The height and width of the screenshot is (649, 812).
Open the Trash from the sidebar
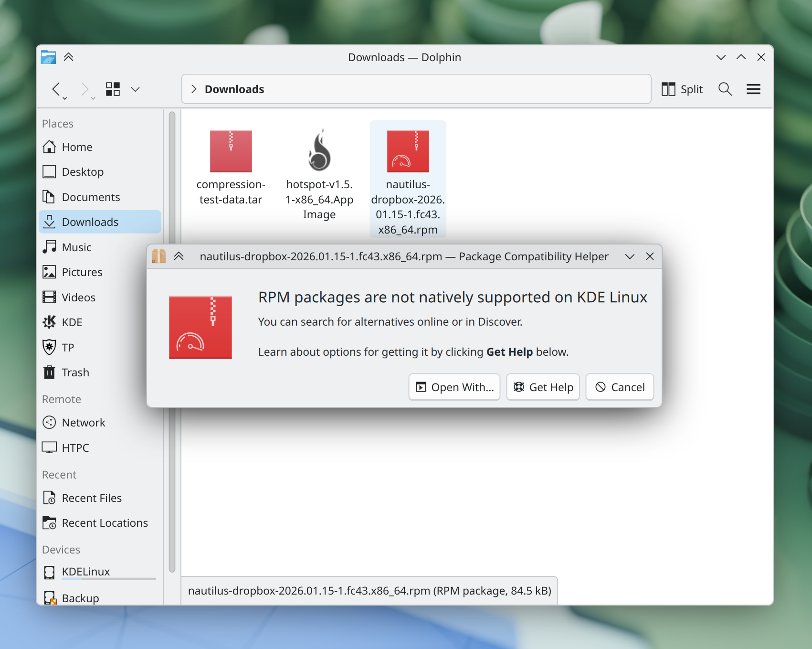[x=75, y=372]
